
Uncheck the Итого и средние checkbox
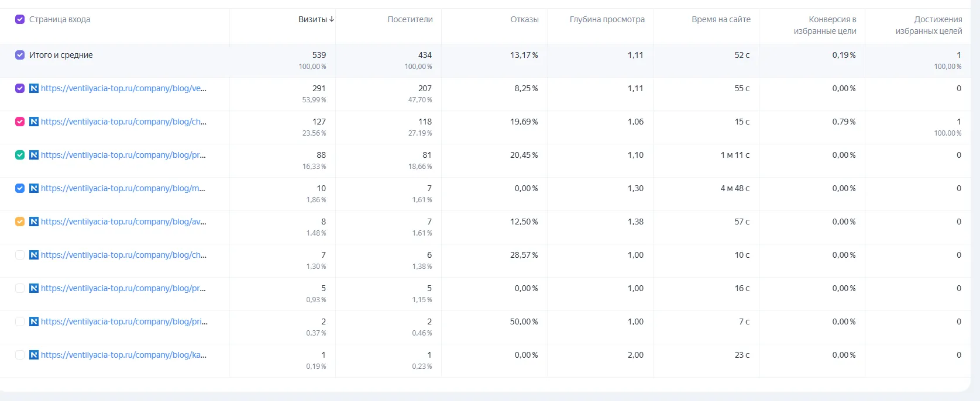pos(19,55)
